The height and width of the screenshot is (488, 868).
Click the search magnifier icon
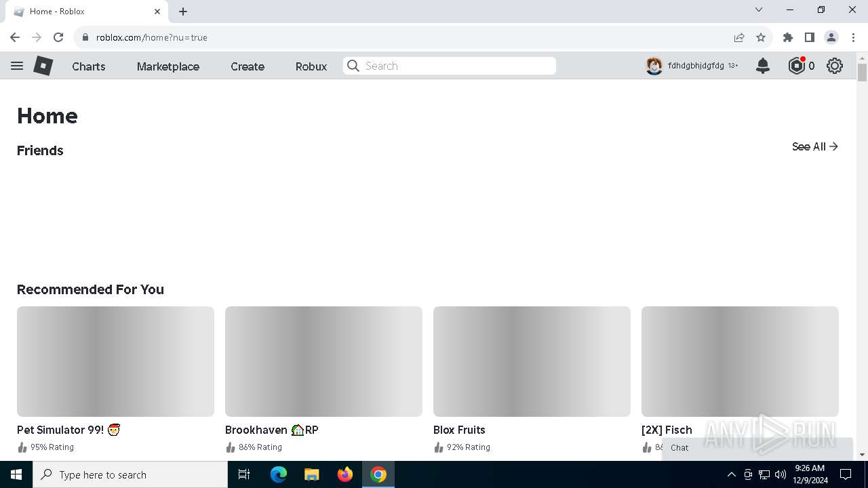coord(353,66)
